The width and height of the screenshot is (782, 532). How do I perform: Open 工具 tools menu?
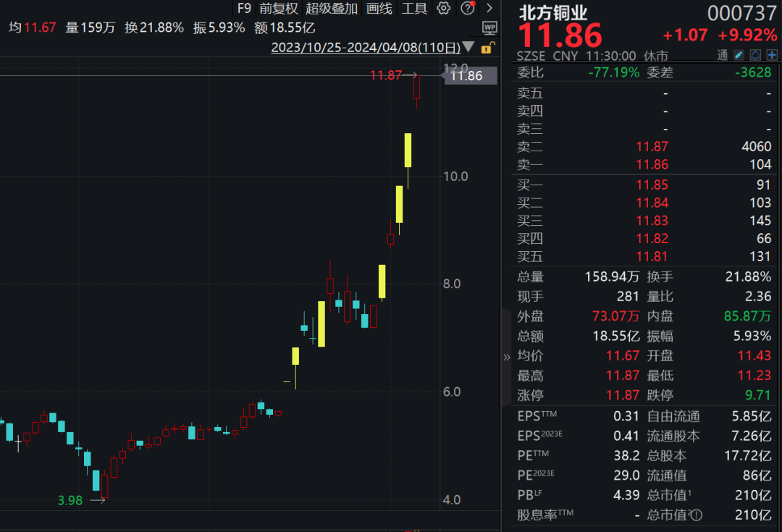(x=414, y=9)
